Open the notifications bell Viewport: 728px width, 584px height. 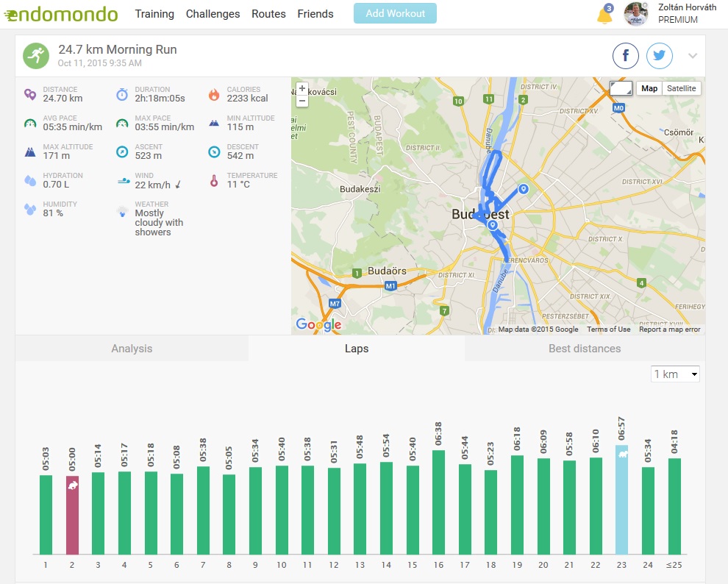coord(604,15)
